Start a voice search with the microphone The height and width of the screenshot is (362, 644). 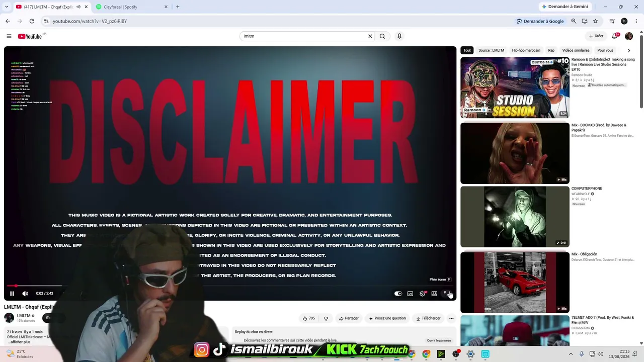tap(399, 36)
